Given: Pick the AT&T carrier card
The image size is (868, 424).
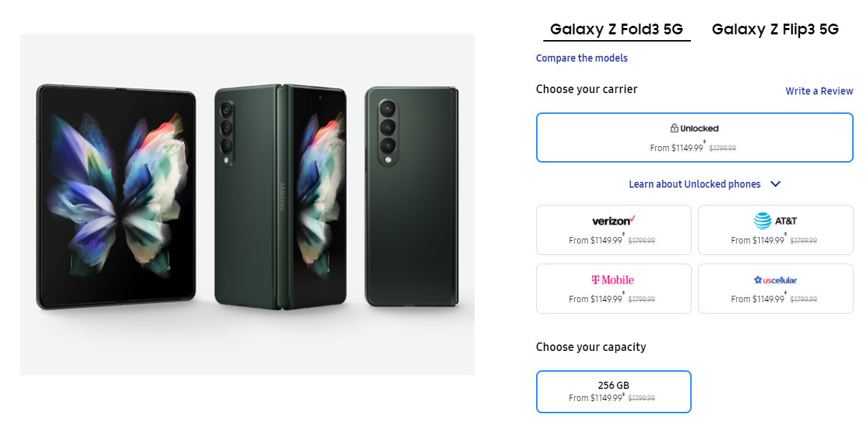Looking at the screenshot, I should pos(775,230).
